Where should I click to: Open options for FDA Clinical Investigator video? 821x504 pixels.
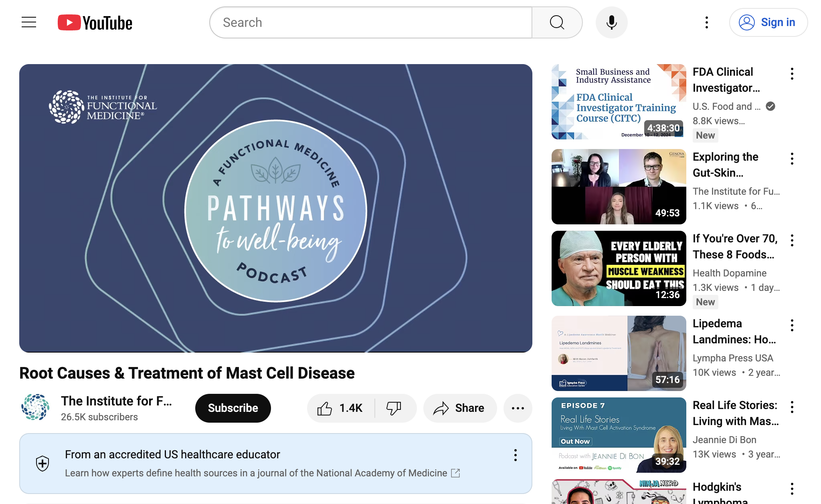pos(792,74)
